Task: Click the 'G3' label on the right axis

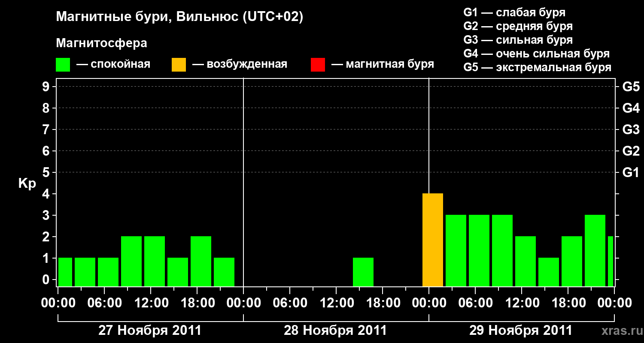Action: point(631,129)
